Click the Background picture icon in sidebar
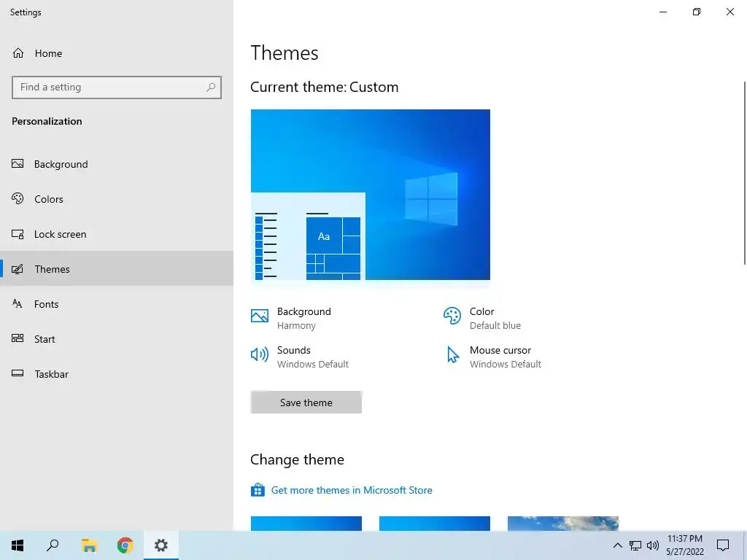The image size is (747, 560). (x=18, y=164)
